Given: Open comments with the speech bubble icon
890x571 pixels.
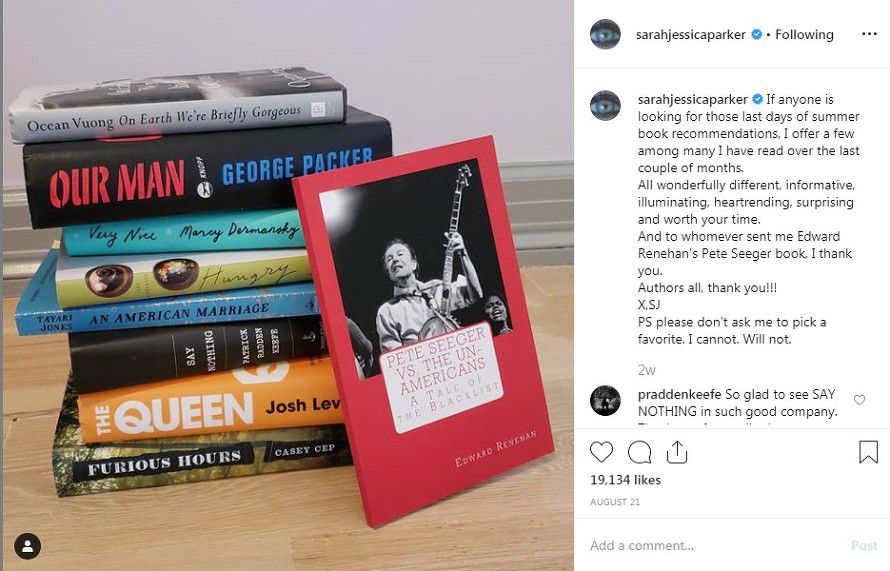Looking at the screenshot, I should click(640, 452).
